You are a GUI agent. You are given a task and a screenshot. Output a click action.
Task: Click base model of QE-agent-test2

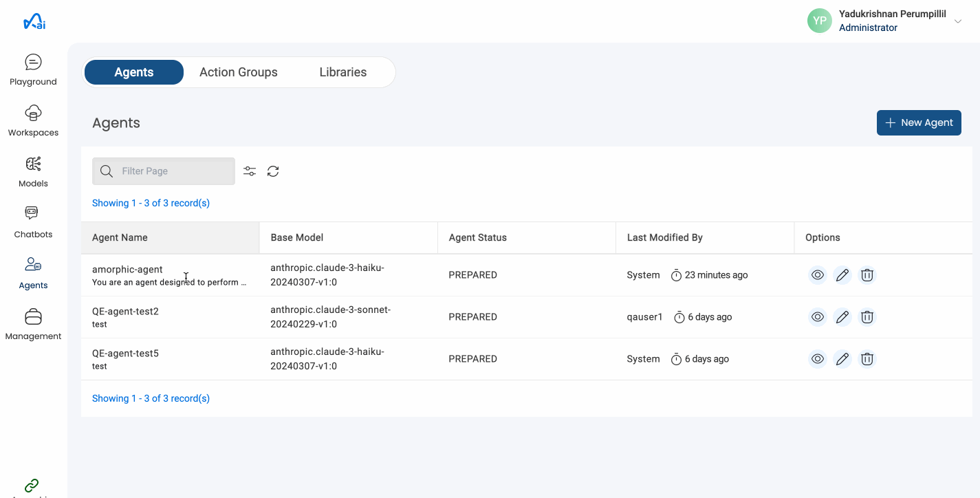(x=330, y=317)
